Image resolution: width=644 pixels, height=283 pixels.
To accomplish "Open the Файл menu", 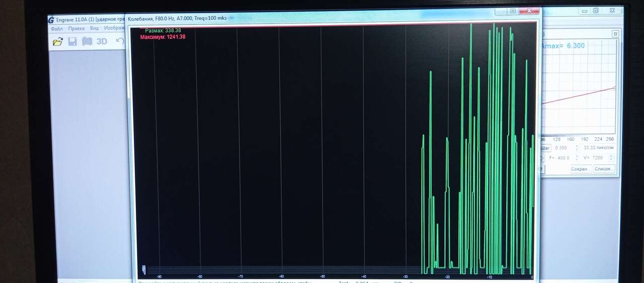I will click(x=56, y=29).
